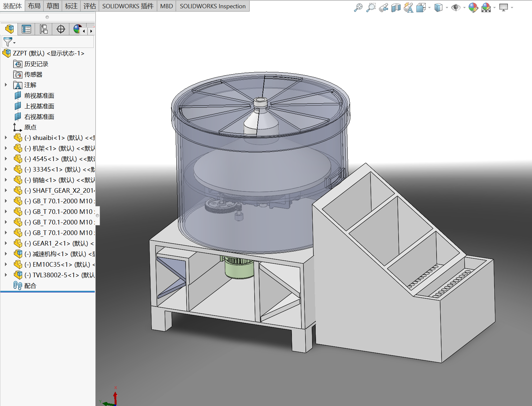
Task: Open the DimXpertManager crosshair tab
Action: tap(61, 29)
